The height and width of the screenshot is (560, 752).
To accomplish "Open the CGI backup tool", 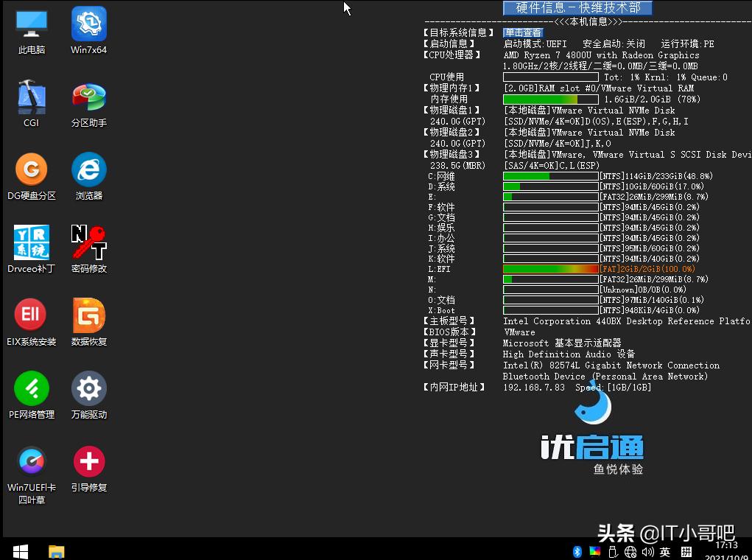I will tap(31, 96).
